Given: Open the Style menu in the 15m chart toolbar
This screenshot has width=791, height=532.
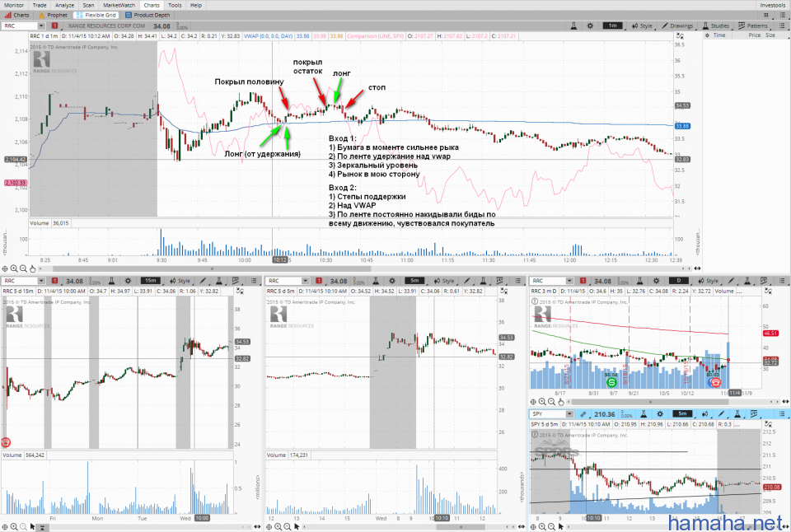Looking at the screenshot, I should [x=180, y=281].
